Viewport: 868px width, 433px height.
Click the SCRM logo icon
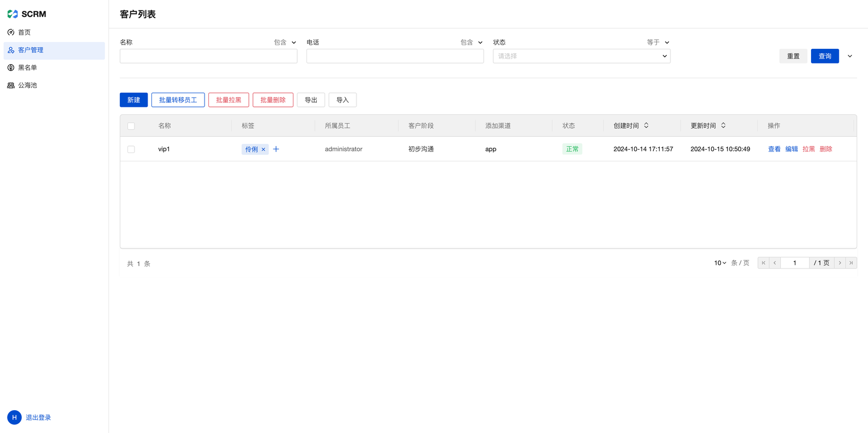pos(12,14)
